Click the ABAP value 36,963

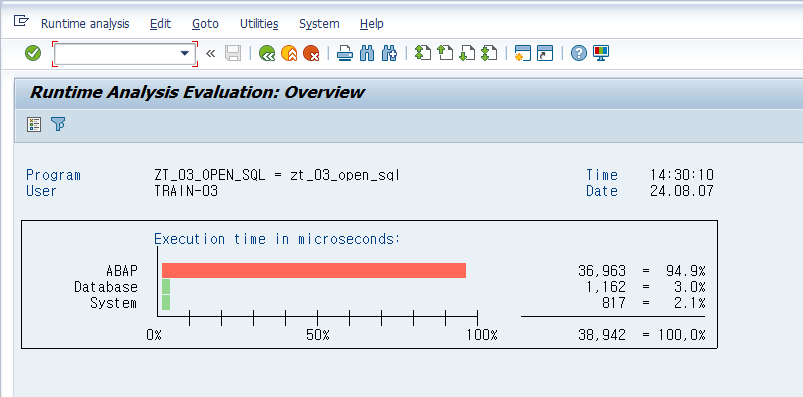(602, 270)
